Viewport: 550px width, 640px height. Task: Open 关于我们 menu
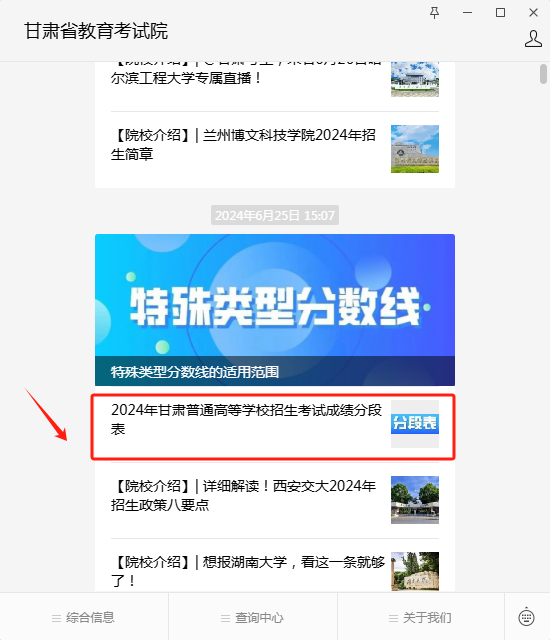(421, 617)
